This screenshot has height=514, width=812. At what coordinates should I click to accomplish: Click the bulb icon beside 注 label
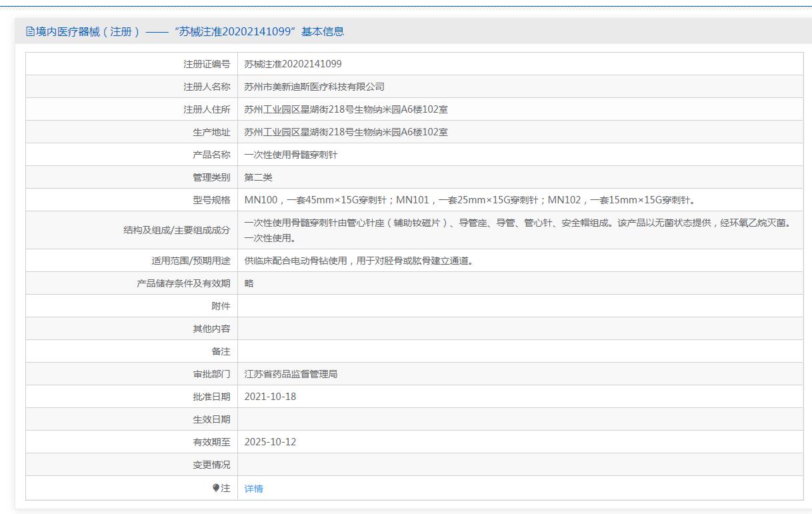(x=216, y=488)
